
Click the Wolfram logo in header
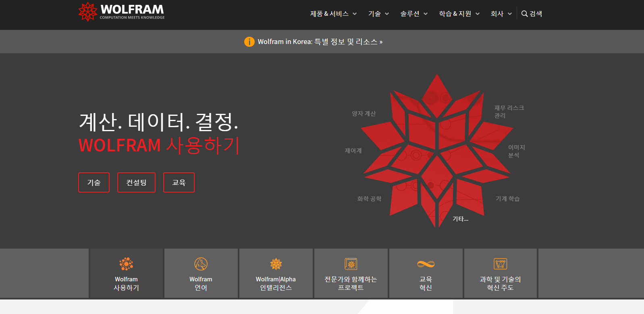point(121,12)
